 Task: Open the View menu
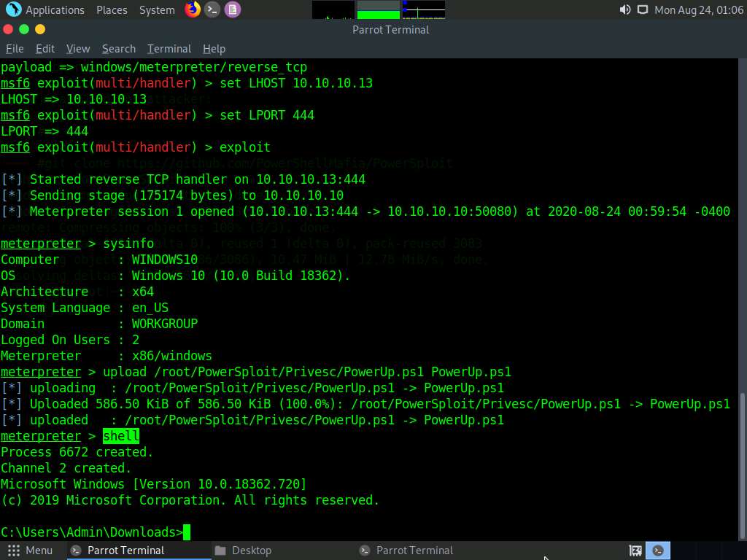click(78, 49)
